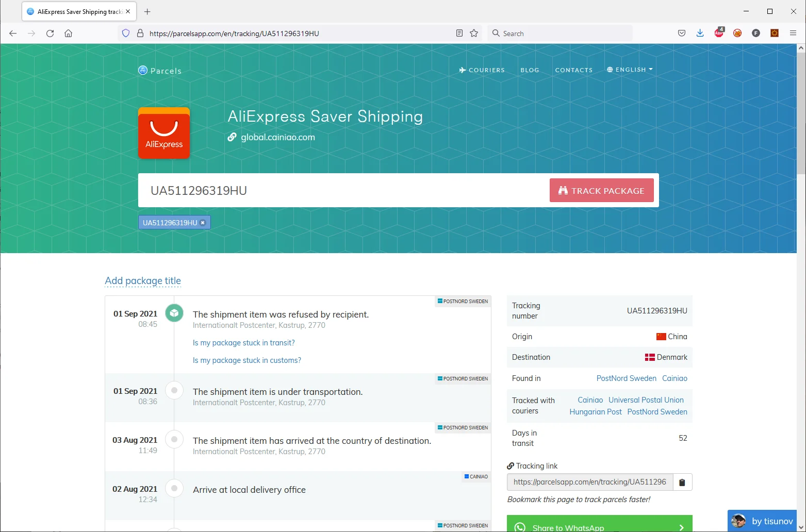This screenshot has width=806, height=532.
Task: Open the gray F extension icon
Action: coord(756,34)
